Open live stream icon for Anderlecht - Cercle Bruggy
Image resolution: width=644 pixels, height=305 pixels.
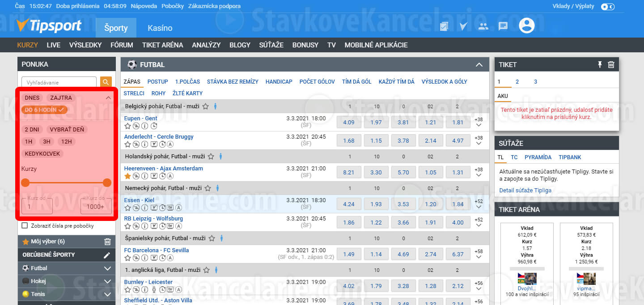(153, 144)
